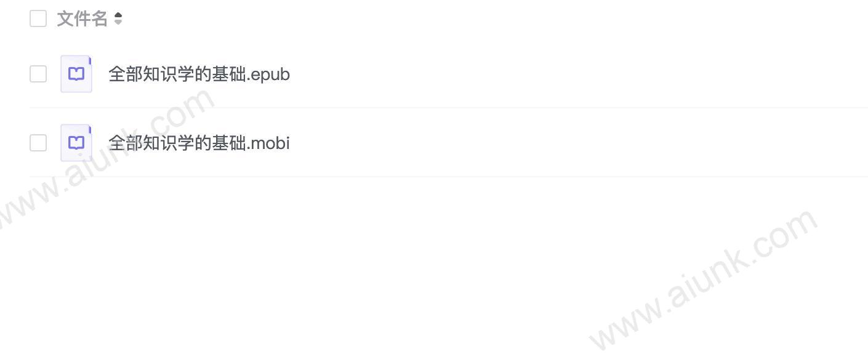The height and width of the screenshot is (362, 868).
Task: Tick the select-all checkbox beside 文件名
Action: tap(38, 18)
